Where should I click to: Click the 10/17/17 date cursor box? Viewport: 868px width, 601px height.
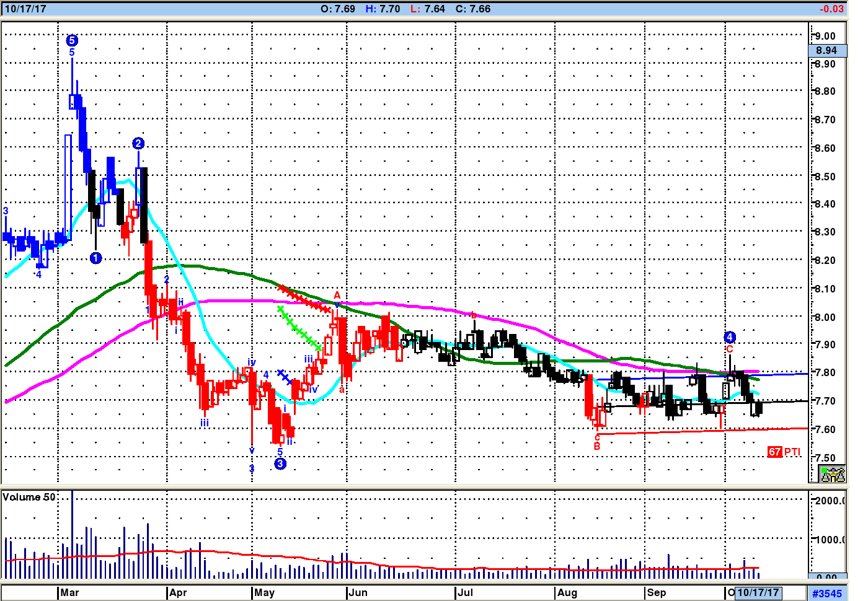click(758, 593)
